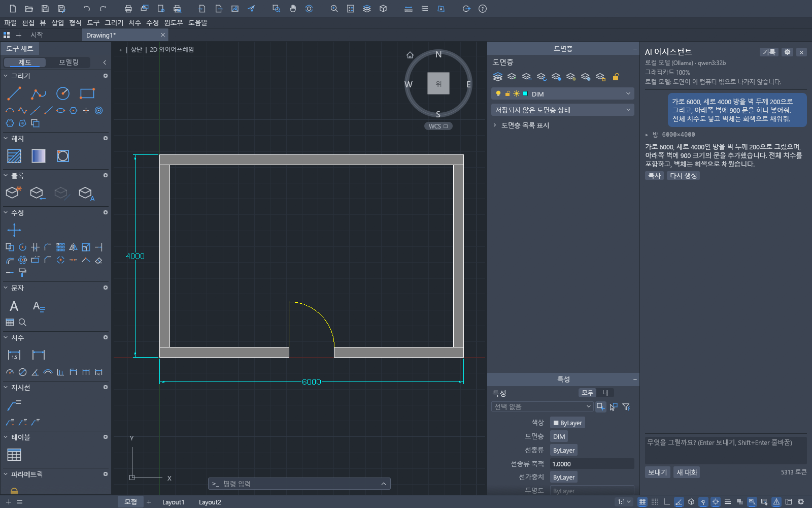Click the 복사 copy button
This screenshot has height=508, width=812.
coord(654,175)
